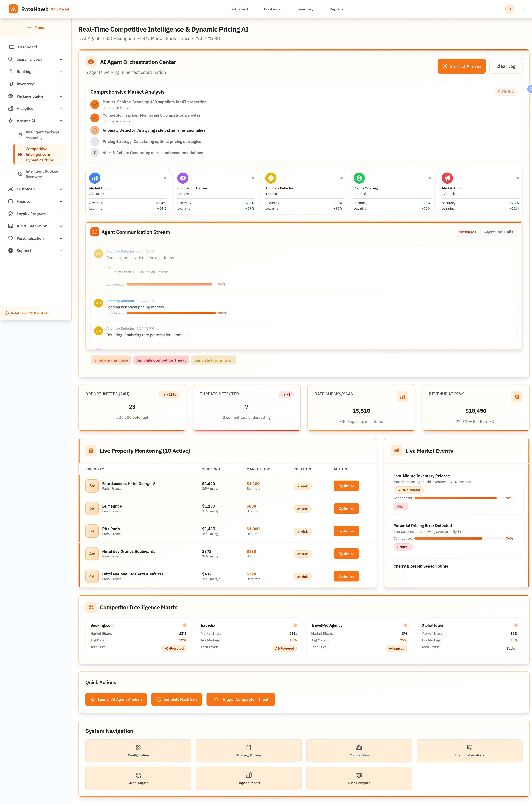
Task: Click the at-risk badge for Ritz Paris
Action: click(302, 531)
